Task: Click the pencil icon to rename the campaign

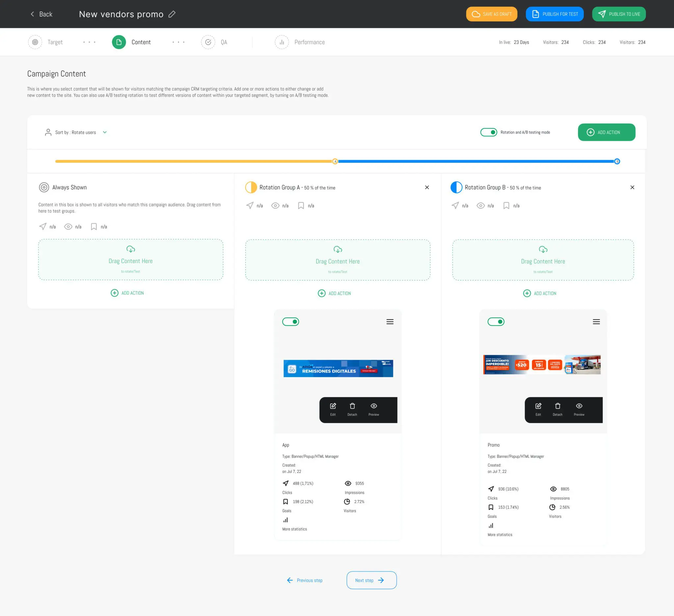Action: point(172,14)
